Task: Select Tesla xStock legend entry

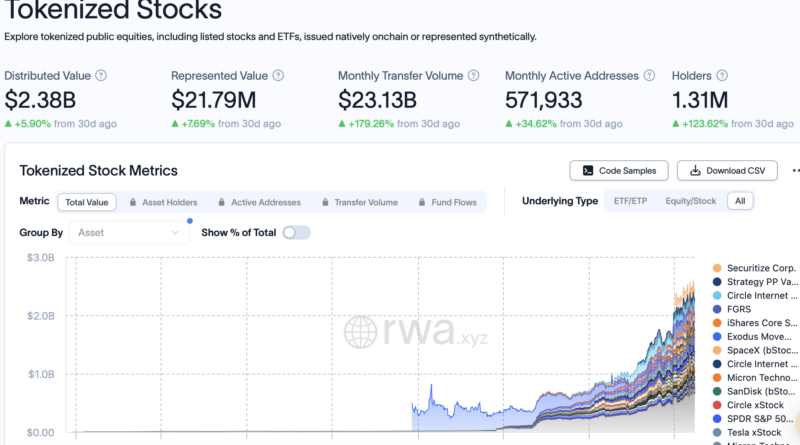Action: (748, 432)
